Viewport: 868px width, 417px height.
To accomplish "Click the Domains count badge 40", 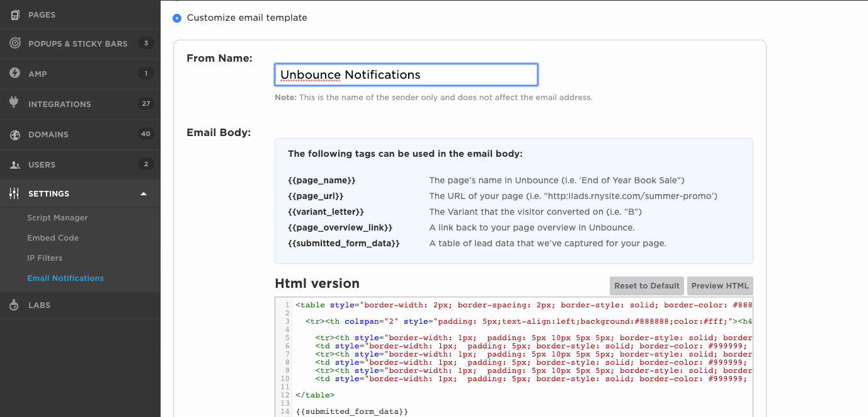I will [x=146, y=134].
